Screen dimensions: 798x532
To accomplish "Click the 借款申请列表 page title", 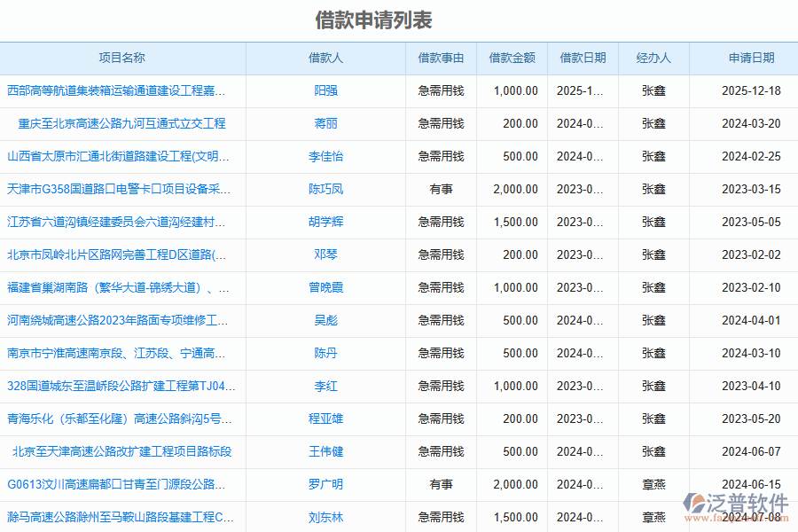I will pyautogui.click(x=376, y=17).
